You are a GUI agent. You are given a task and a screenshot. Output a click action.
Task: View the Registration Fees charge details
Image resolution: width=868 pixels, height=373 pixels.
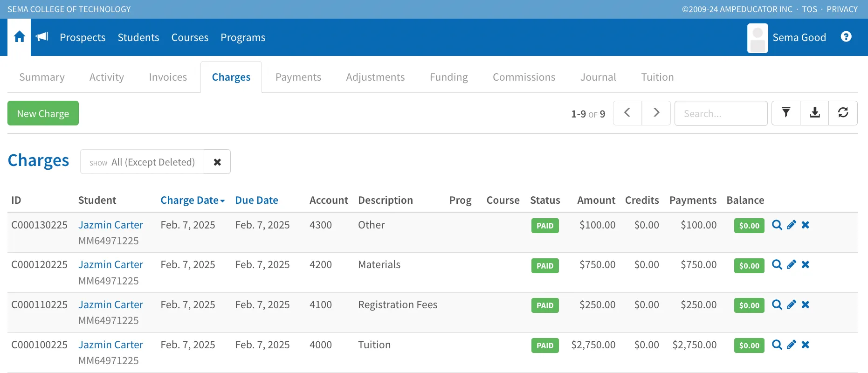[777, 305]
